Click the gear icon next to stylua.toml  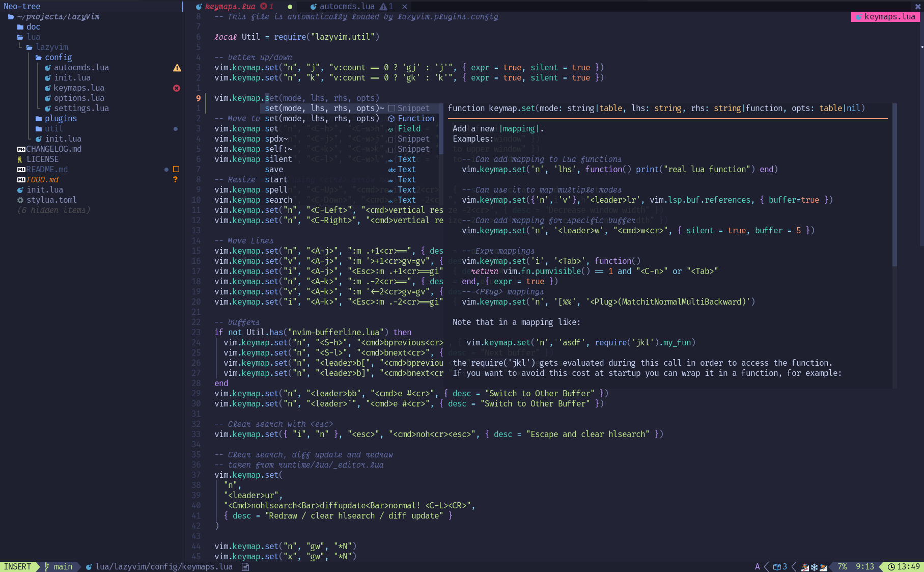point(20,200)
